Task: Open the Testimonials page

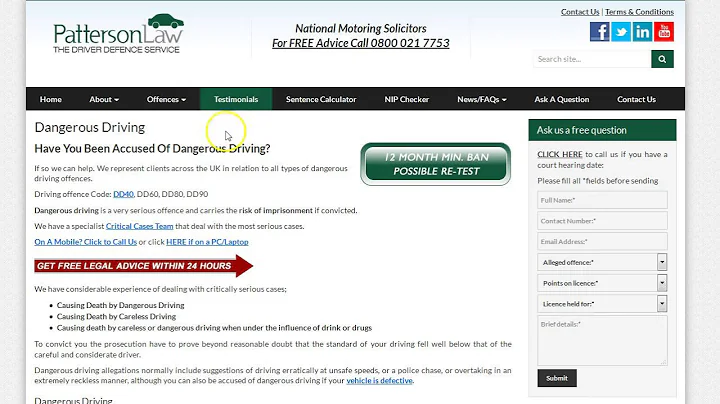Action: coord(236,99)
